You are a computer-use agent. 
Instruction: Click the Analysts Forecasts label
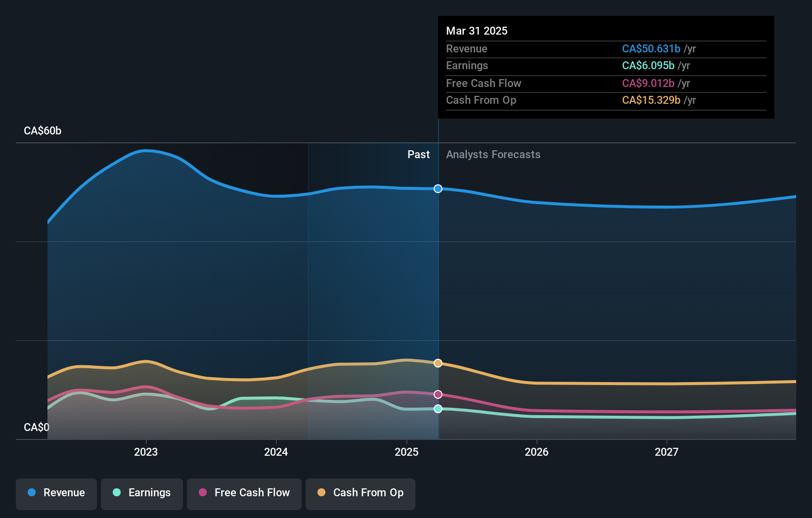point(494,155)
